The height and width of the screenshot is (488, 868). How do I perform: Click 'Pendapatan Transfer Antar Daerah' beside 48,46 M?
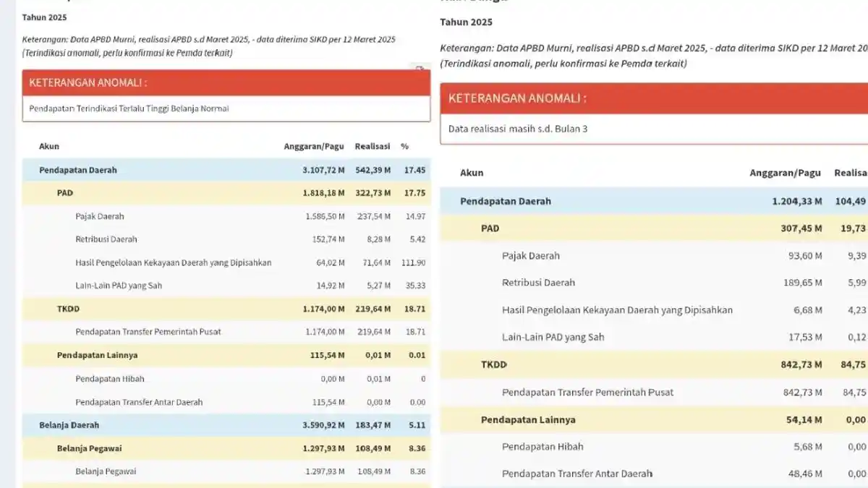coord(577,474)
